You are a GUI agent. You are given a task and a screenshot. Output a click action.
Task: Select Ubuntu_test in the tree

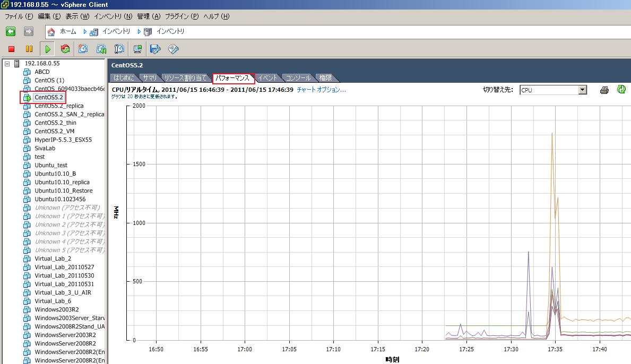pyautogui.click(x=51, y=166)
